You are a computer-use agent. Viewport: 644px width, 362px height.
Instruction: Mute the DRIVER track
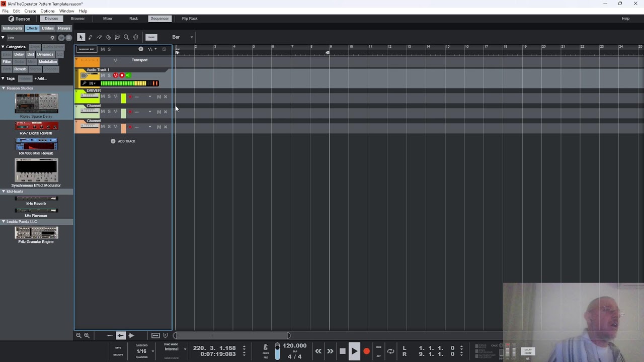click(x=103, y=97)
